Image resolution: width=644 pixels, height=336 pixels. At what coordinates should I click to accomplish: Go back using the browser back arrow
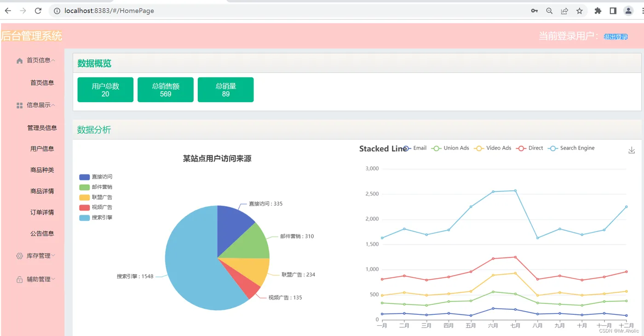click(x=8, y=11)
